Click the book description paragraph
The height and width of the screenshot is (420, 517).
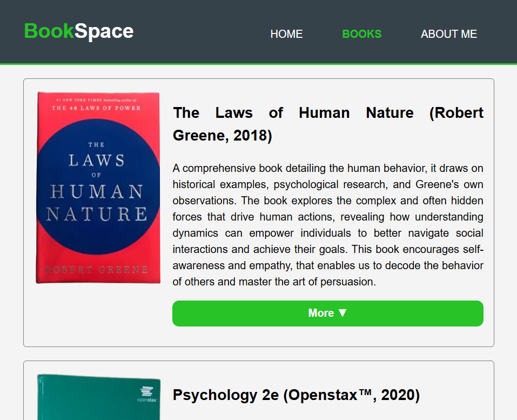(327, 225)
